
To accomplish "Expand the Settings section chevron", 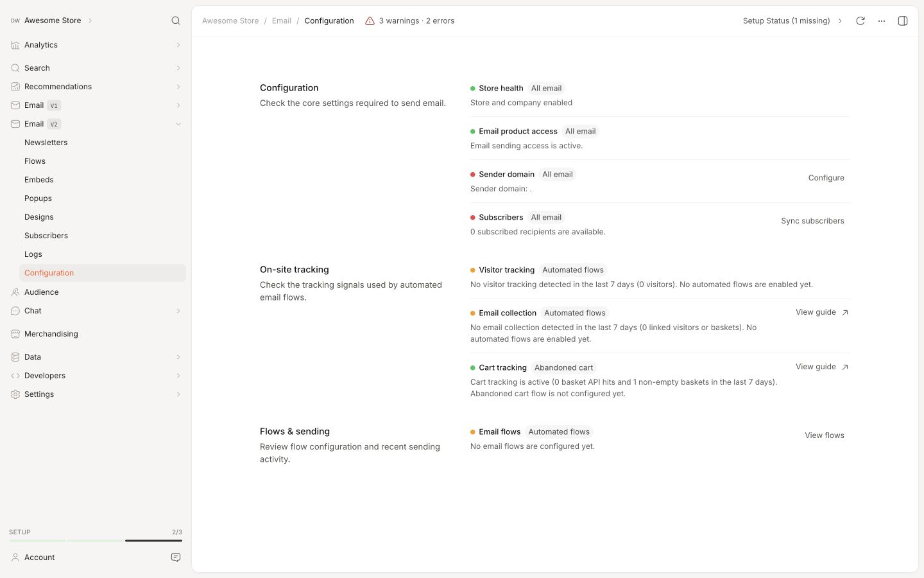I will [x=178, y=394].
